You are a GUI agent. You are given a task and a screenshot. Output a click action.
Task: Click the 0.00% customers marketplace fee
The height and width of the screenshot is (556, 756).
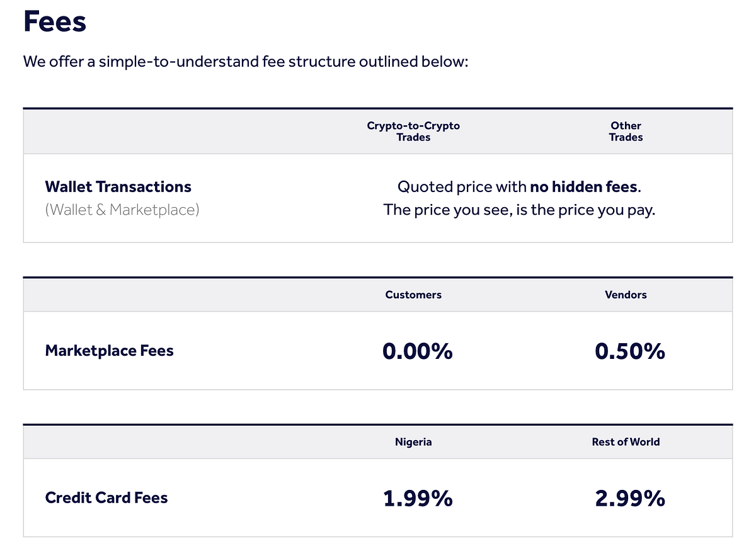417,351
